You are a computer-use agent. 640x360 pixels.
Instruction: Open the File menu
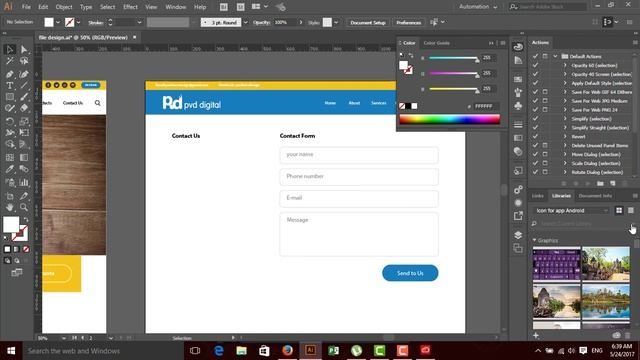(x=26, y=7)
